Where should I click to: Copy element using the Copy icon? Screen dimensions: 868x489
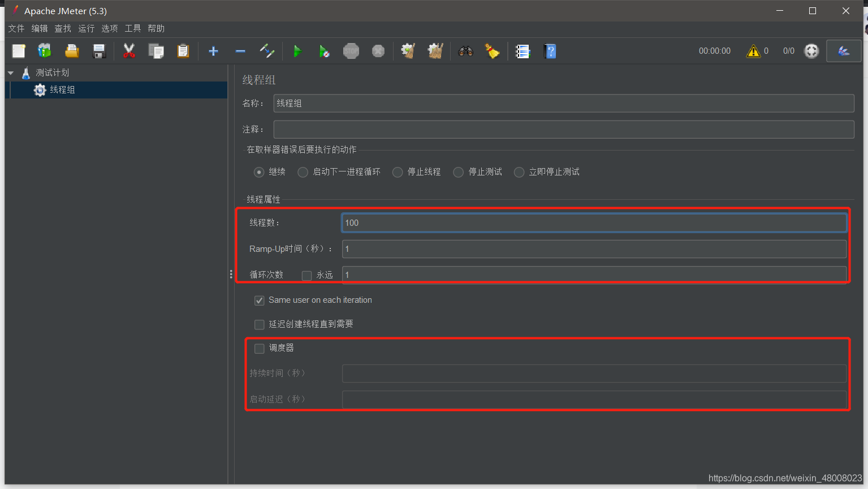click(x=156, y=51)
